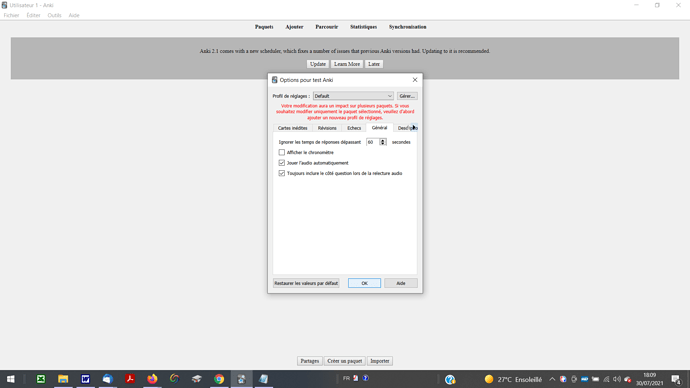The width and height of the screenshot is (690, 388).
Task: Open the notification center icon
Action: coord(676,379)
